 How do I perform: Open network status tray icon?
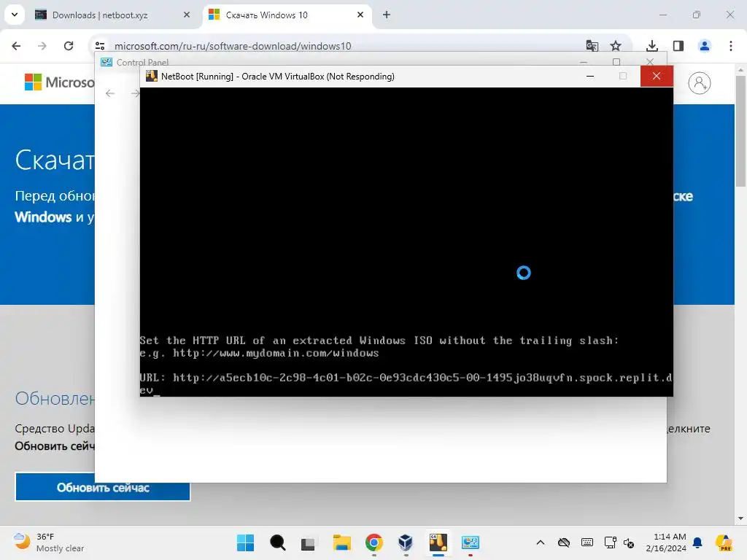point(610,542)
